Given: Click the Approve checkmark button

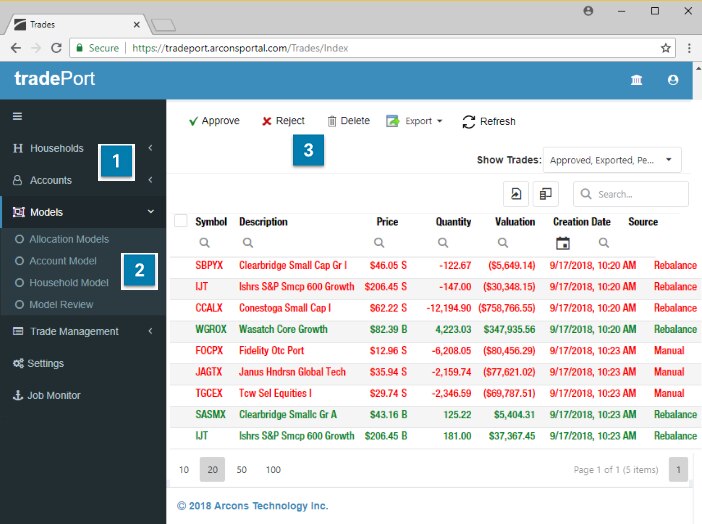Looking at the screenshot, I should (x=214, y=121).
